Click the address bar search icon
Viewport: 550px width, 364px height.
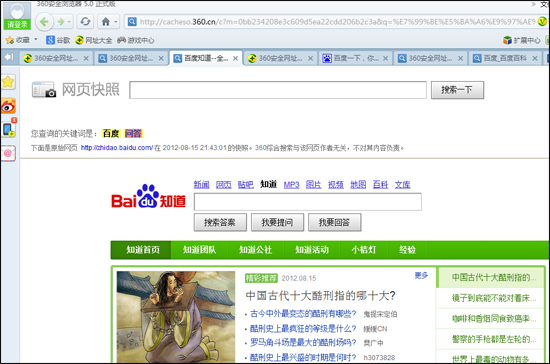click(132, 22)
